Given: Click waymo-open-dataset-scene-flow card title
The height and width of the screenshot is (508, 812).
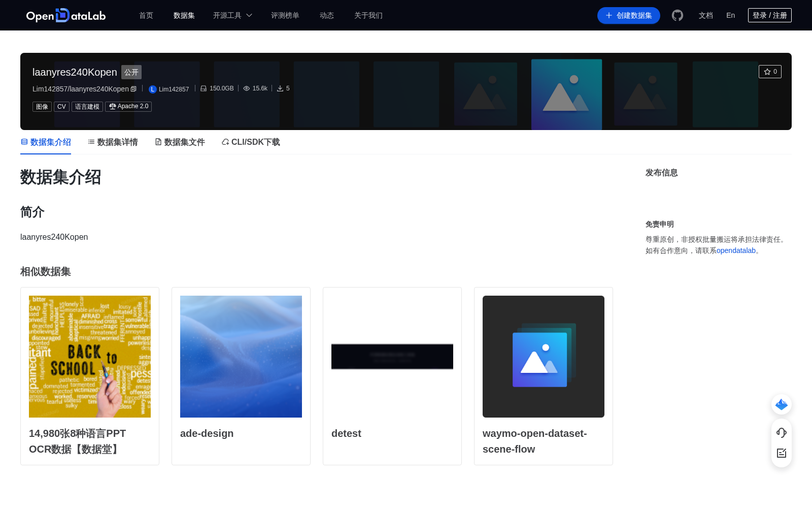Looking at the screenshot, I should 534,441.
